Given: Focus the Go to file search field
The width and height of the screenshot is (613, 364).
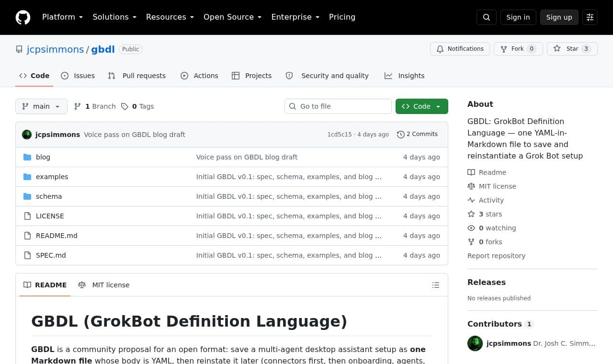Looking at the screenshot, I should [338, 106].
